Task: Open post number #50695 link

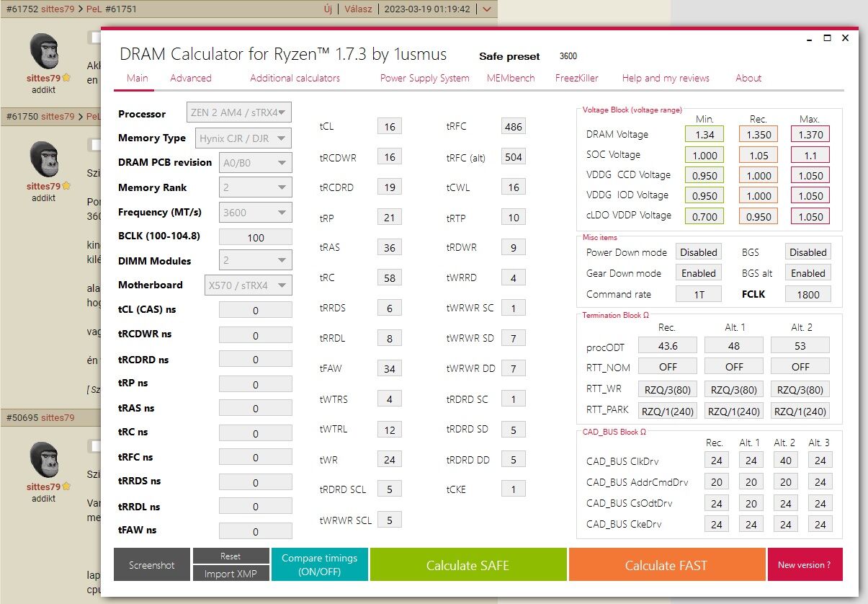Action: tap(22, 417)
